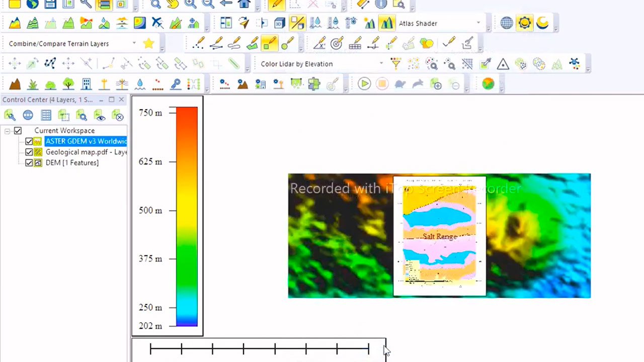Uncheck the ASTER GDEM v3 layer checkbox

tap(29, 141)
